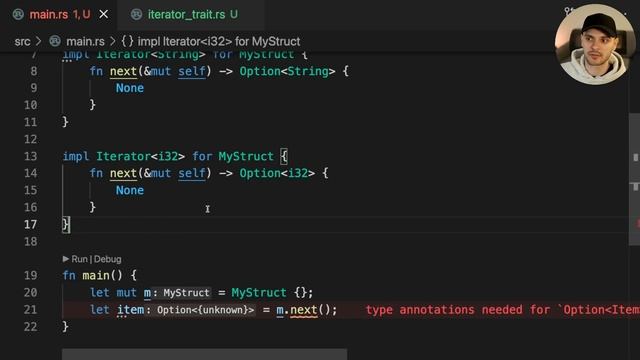Close the main.rs tab
The height and width of the screenshot is (360, 640).
pyautogui.click(x=104, y=15)
